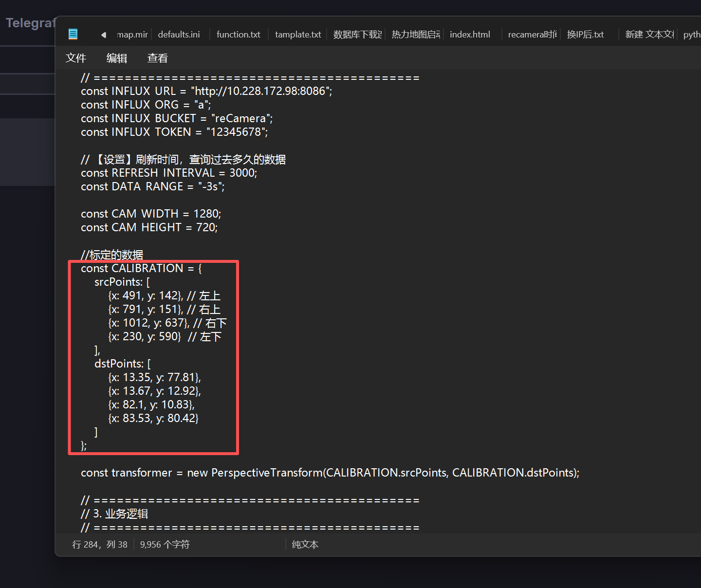Screen dimensions: 701x588
Task: Open the 文件 (File) menu
Action: 76,58
